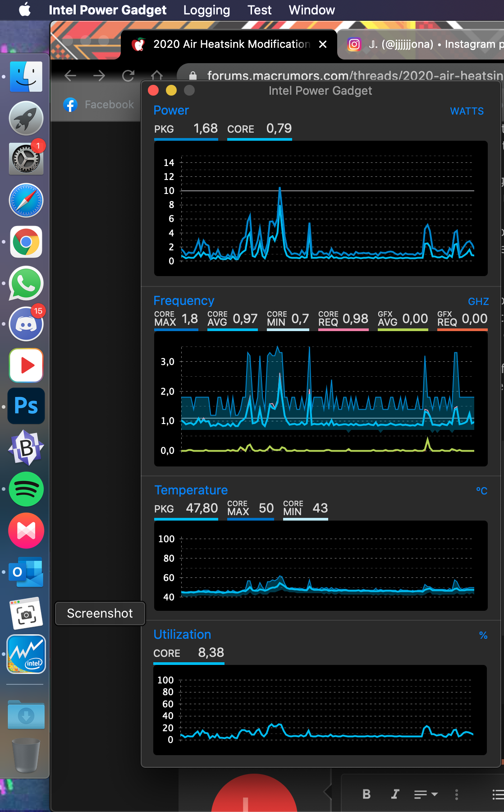Click Intel Power Gadget Dock icon
The image size is (504, 812).
coord(26,654)
